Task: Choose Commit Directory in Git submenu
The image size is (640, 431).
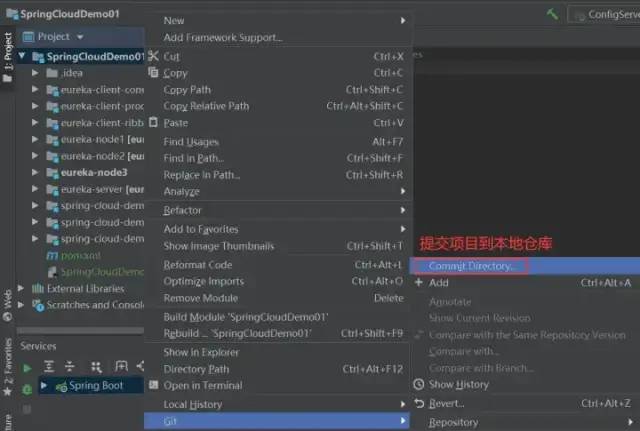Action: (525, 266)
